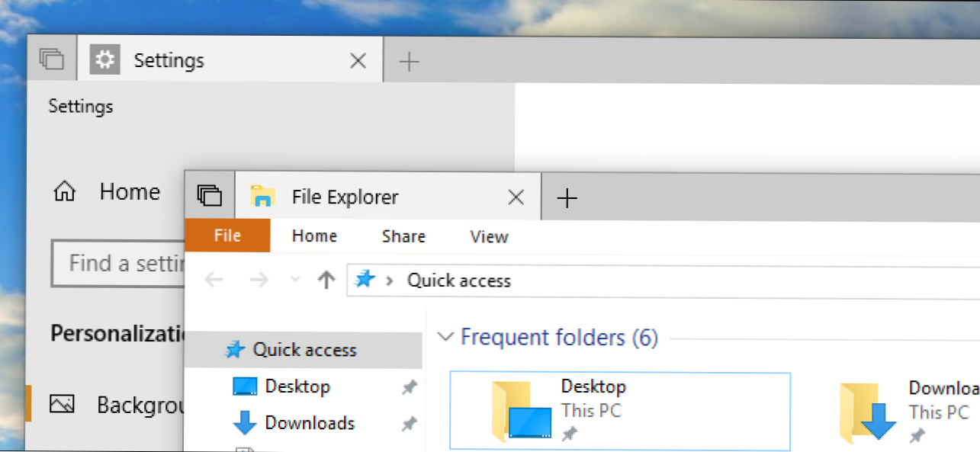
Task: Add a new tab in Settings window
Action: tap(410, 62)
